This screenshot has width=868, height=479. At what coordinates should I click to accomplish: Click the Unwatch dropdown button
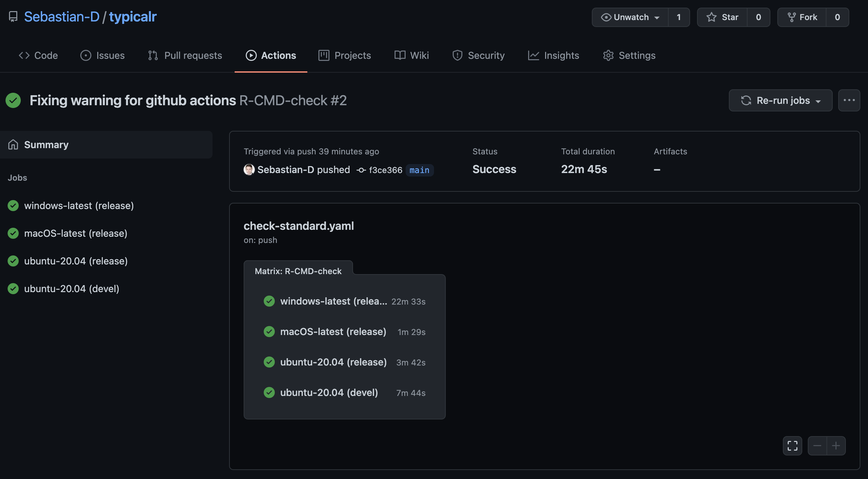click(630, 17)
